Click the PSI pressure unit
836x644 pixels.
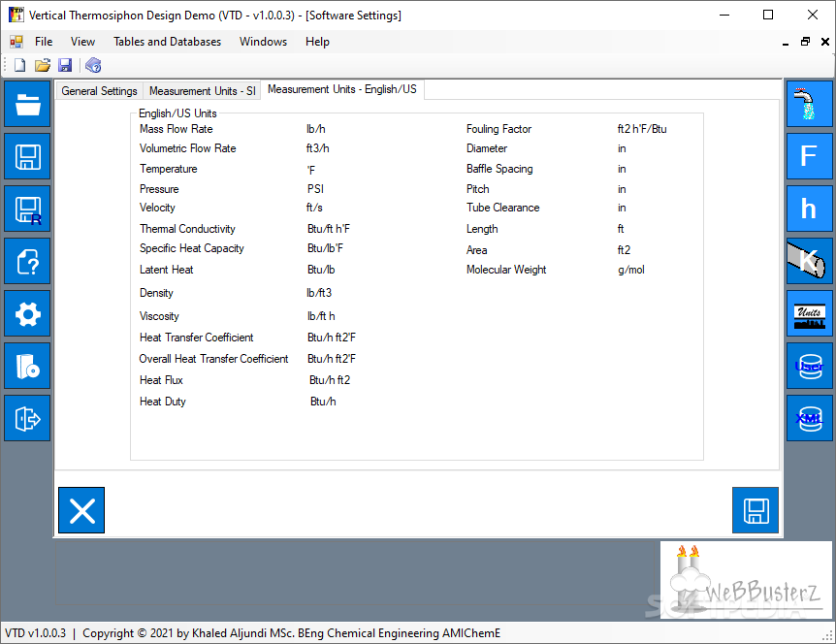coord(315,189)
